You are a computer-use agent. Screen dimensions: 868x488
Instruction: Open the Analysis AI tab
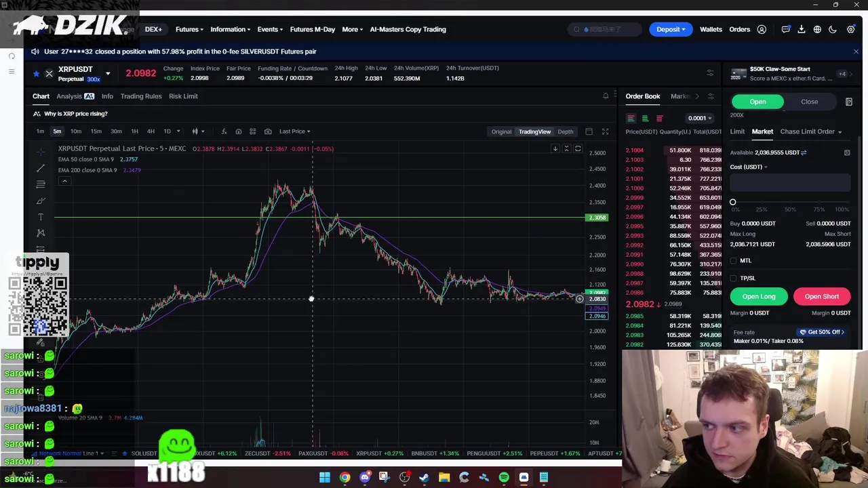(x=75, y=96)
